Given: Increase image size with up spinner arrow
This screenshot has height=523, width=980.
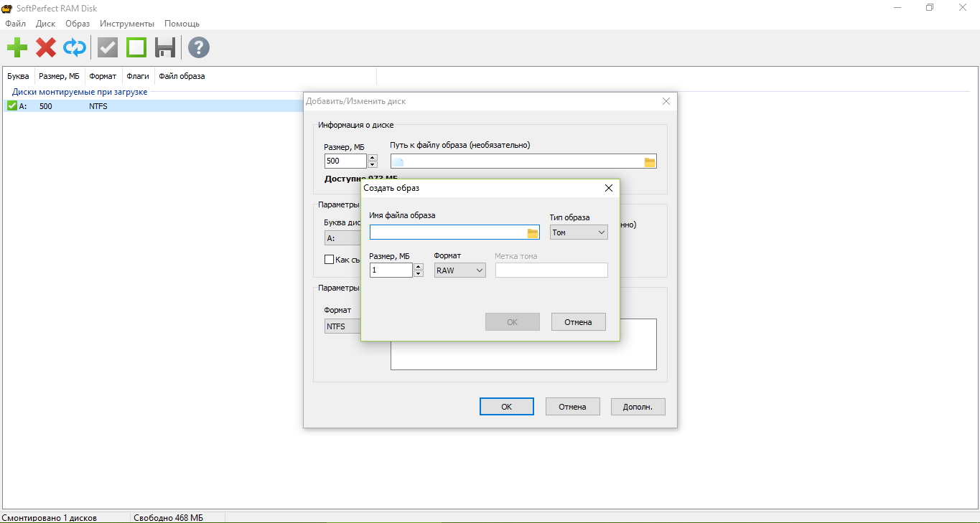Looking at the screenshot, I should [x=419, y=267].
